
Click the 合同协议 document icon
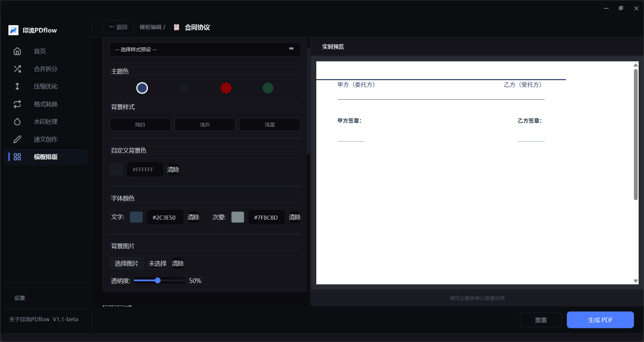click(176, 27)
